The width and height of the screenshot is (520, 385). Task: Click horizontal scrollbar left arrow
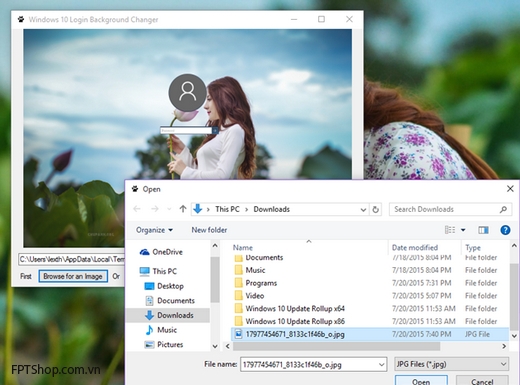point(228,346)
